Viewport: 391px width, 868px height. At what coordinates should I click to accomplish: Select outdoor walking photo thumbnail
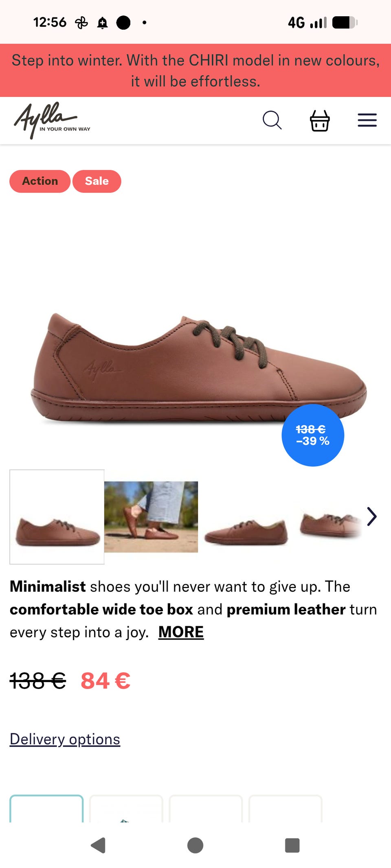tap(151, 517)
